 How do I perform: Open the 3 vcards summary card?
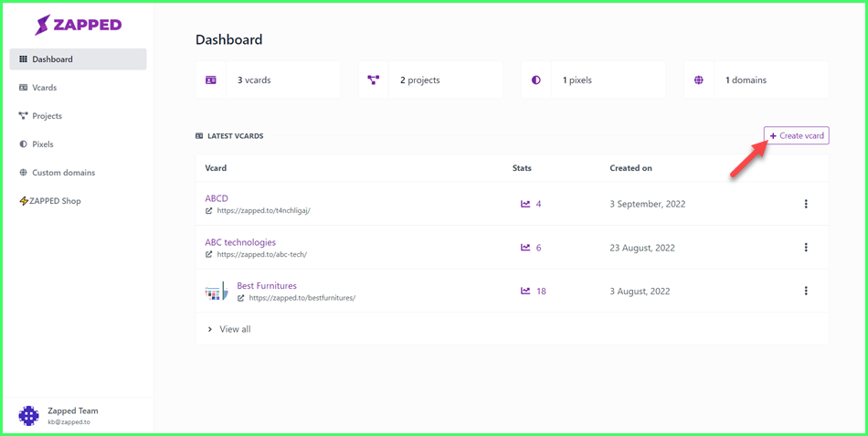[268, 80]
